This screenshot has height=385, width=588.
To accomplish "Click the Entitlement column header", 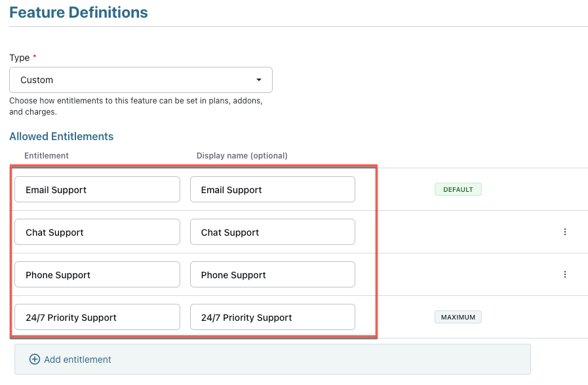I will point(47,156).
